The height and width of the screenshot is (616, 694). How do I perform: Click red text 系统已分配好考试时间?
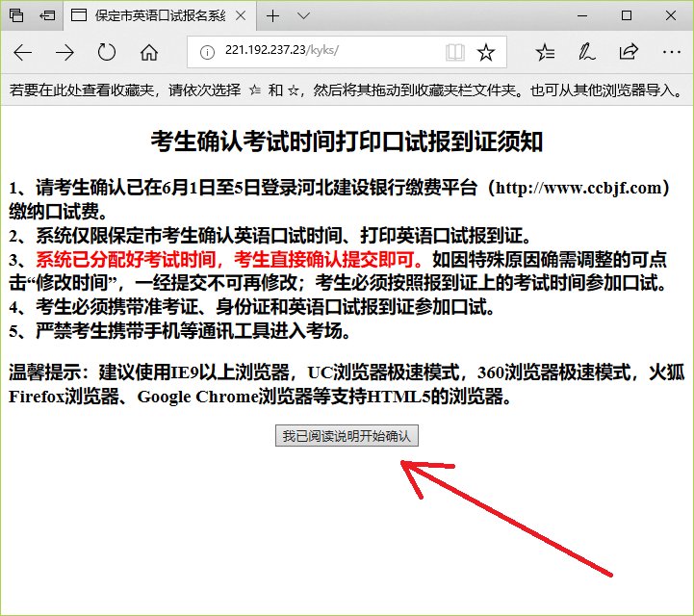tap(125, 259)
